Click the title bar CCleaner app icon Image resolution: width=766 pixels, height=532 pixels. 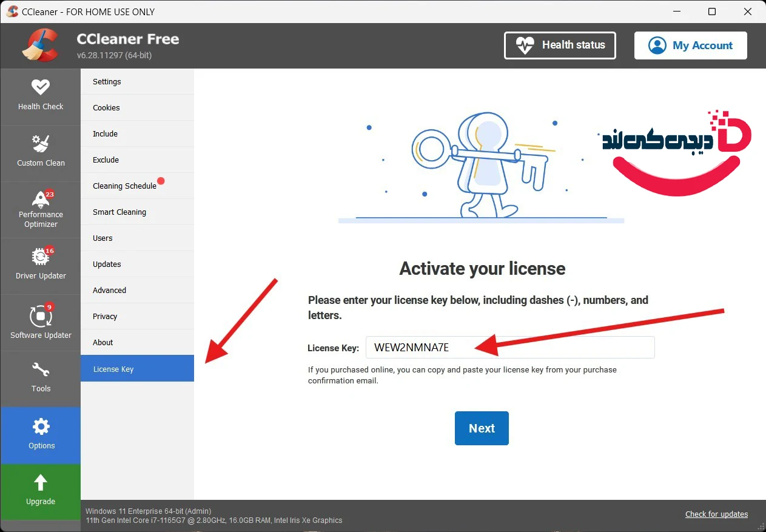[x=12, y=12]
